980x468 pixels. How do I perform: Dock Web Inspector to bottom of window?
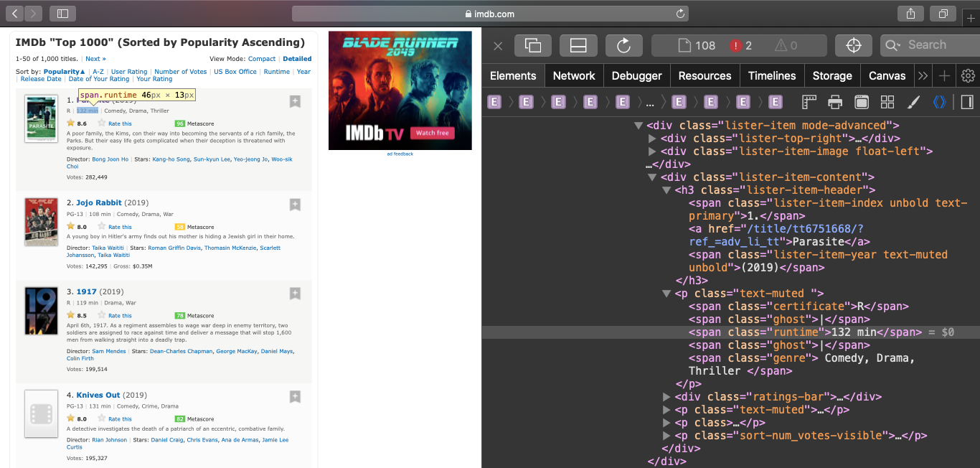coord(578,46)
